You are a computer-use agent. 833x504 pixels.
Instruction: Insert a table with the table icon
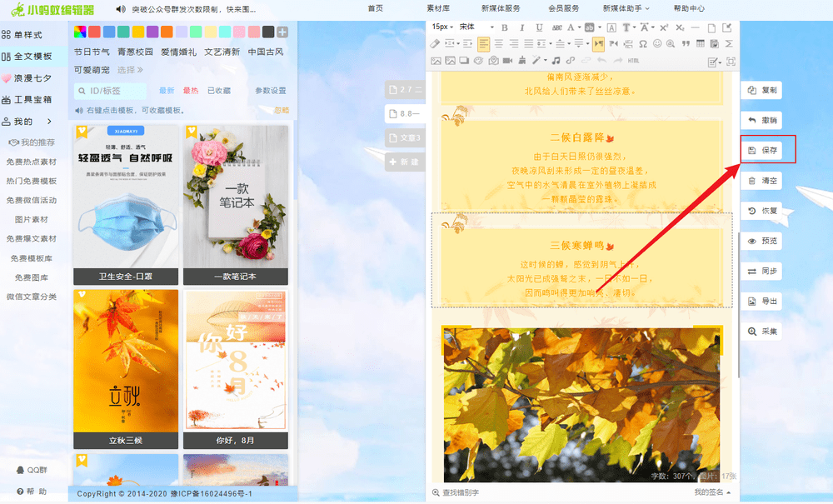[x=701, y=44]
